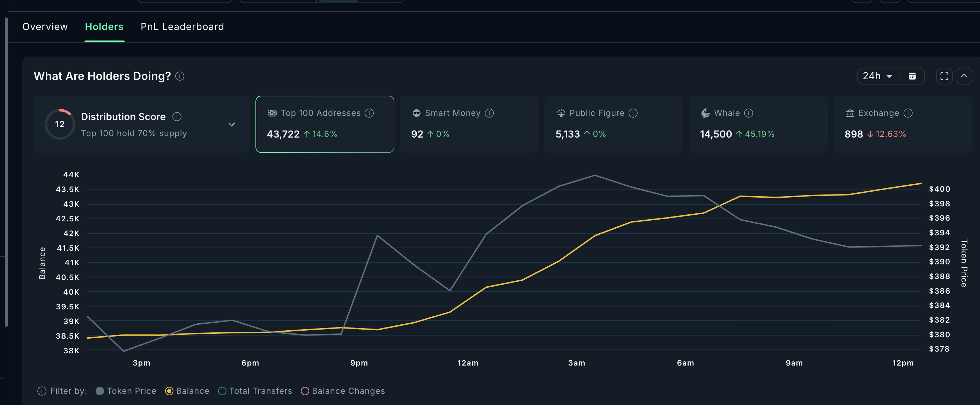Expand the Distribution Score details chevron
The height and width of the screenshot is (405, 980).
pos(232,124)
